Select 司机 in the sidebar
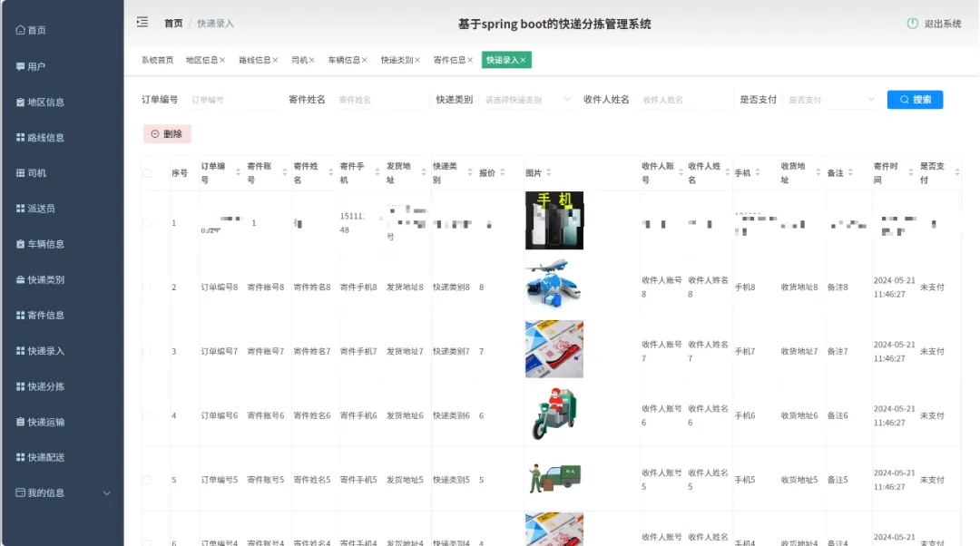The height and width of the screenshot is (546, 980). click(x=31, y=173)
